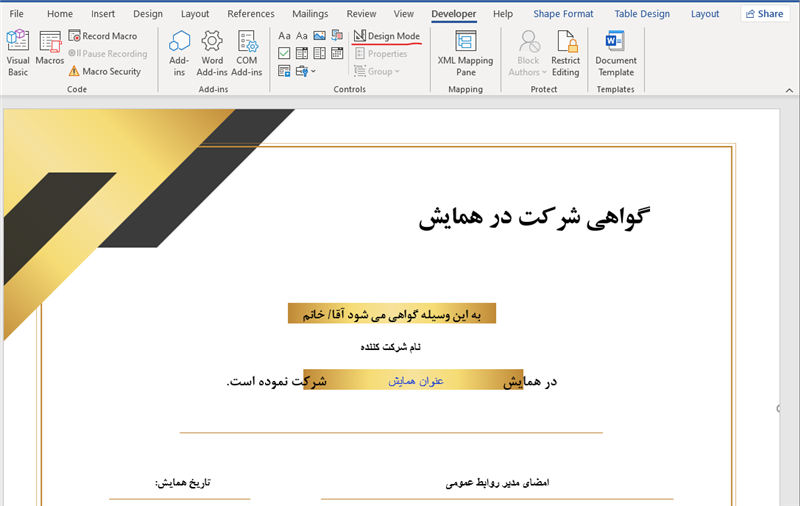Switch to the Table Design tab
This screenshot has height=506, width=800.
pyautogui.click(x=641, y=14)
